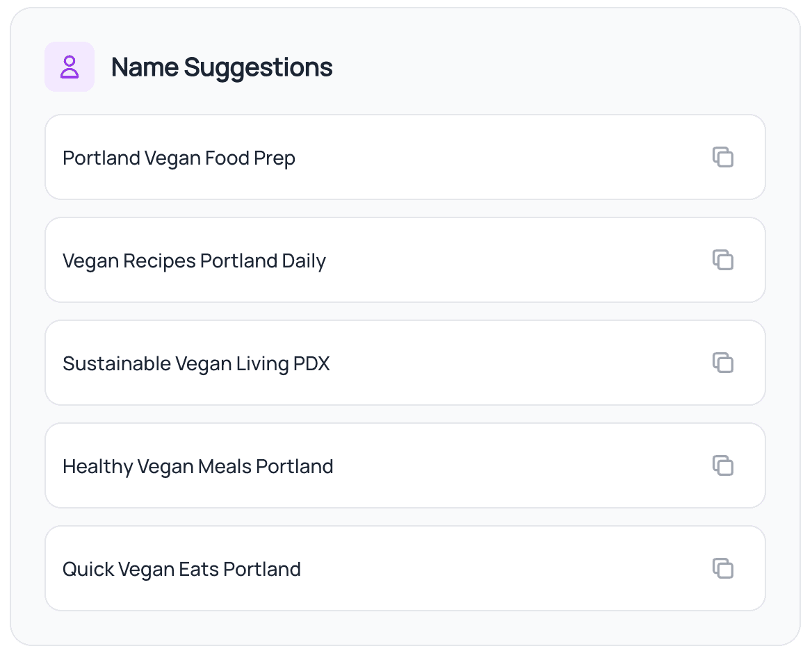This screenshot has height=653, width=812.
Task: Select the Portland Vegan Food Prep text
Action: [179, 158]
